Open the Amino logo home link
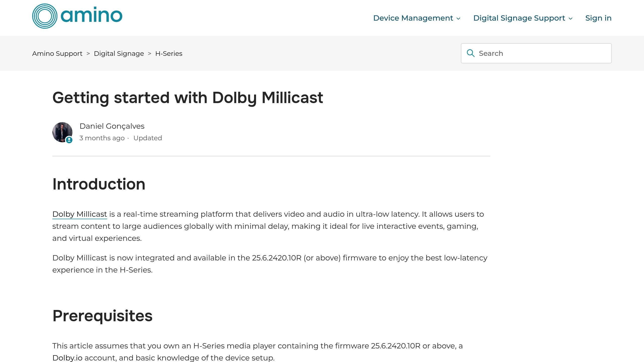Viewport: 644px width, 362px height. (77, 16)
